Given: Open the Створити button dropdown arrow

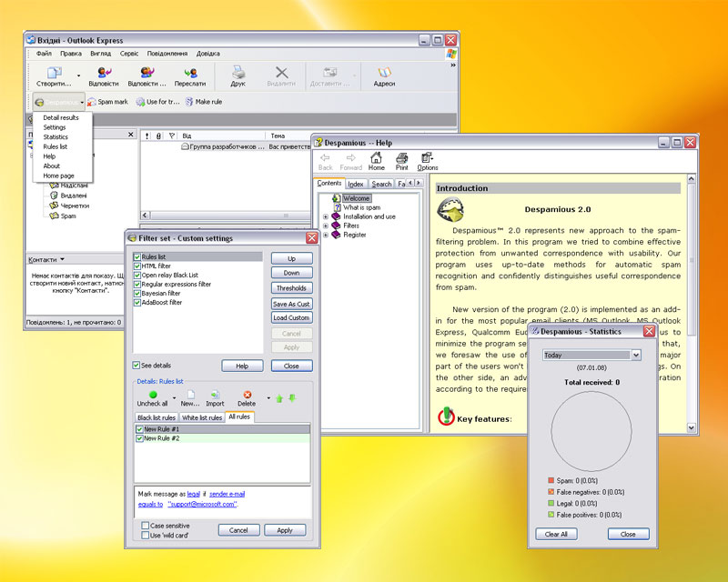Looking at the screenshot, I should click(x=78, y=75).
